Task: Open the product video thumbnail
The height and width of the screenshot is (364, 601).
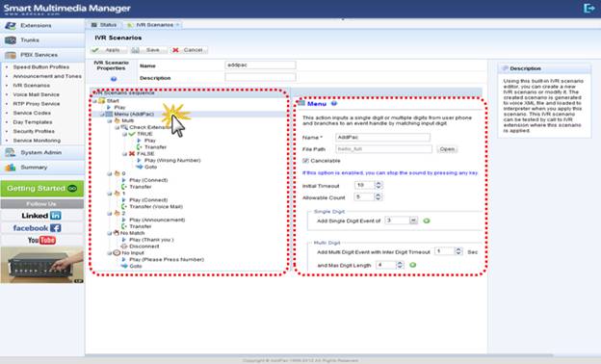Action: coord(41,265)
